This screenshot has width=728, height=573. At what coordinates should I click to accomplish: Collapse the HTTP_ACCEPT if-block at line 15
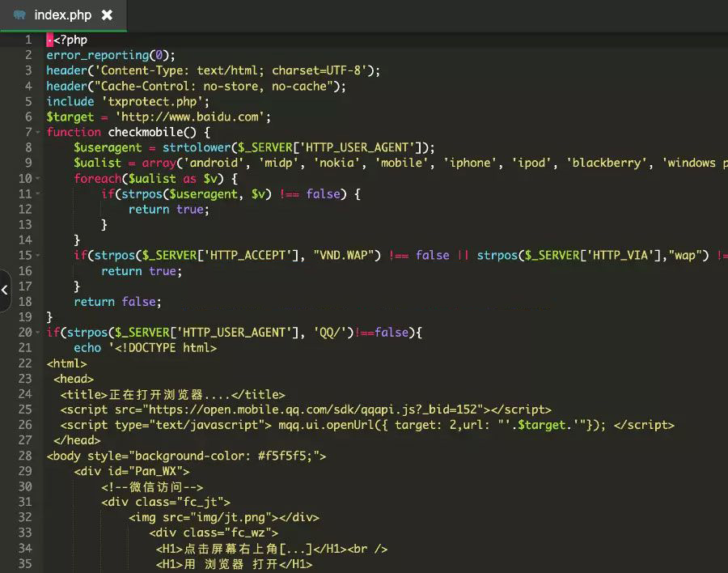[38, 256]
